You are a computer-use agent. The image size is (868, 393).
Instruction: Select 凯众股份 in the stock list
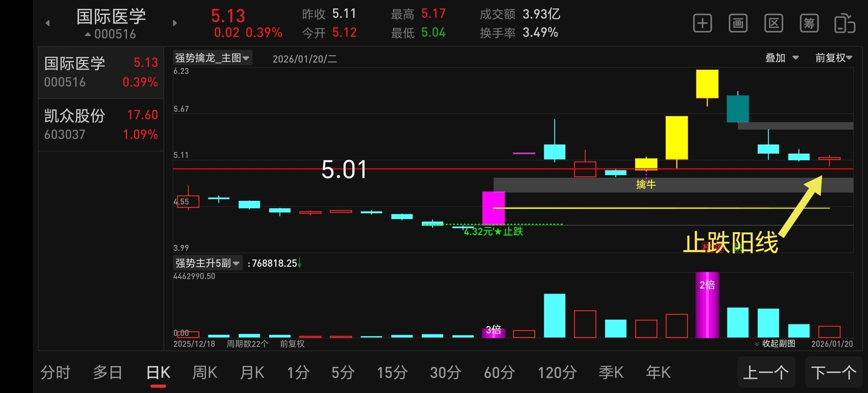tap(101, 125)
